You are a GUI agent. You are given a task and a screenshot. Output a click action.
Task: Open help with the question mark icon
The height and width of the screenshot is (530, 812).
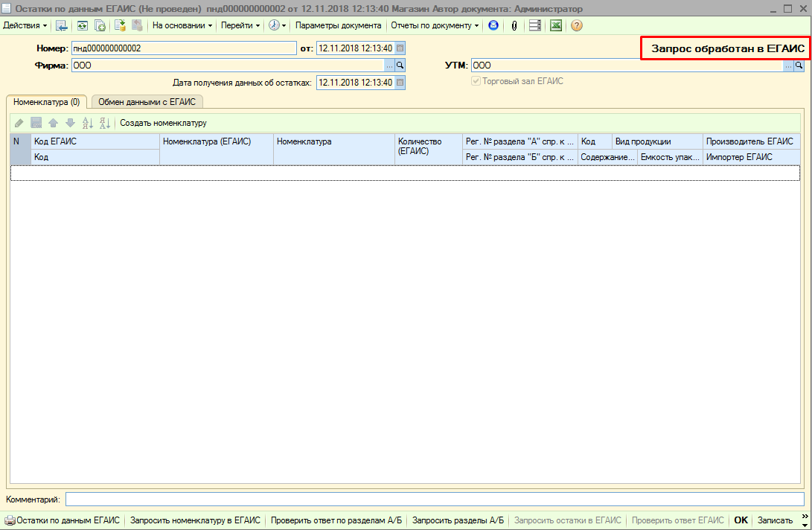tap(577, 25)
